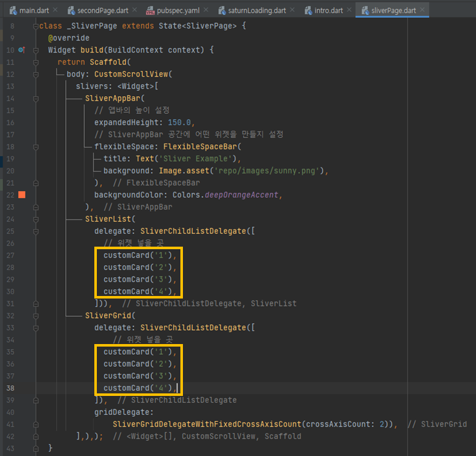Click the '@override' annotation on line 9
This screenshot has width=476, height=456.
click(x=68, y=38)
